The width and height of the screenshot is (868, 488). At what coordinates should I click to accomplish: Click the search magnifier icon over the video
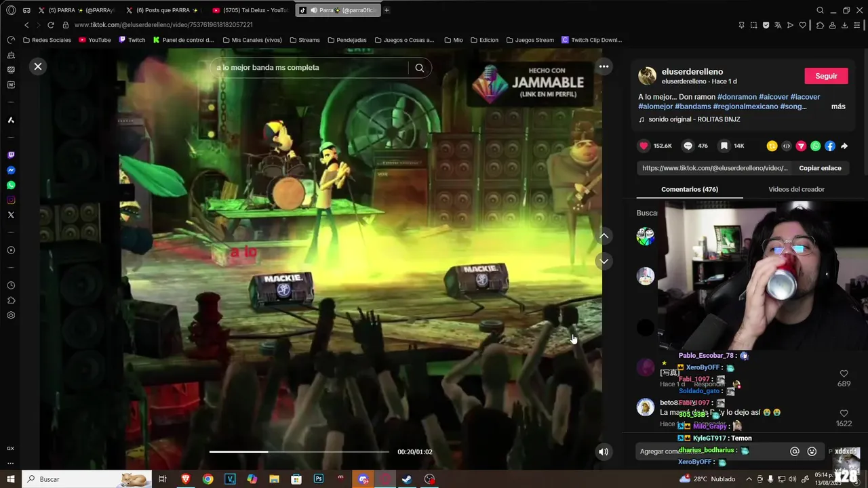[x=420, y=68]
